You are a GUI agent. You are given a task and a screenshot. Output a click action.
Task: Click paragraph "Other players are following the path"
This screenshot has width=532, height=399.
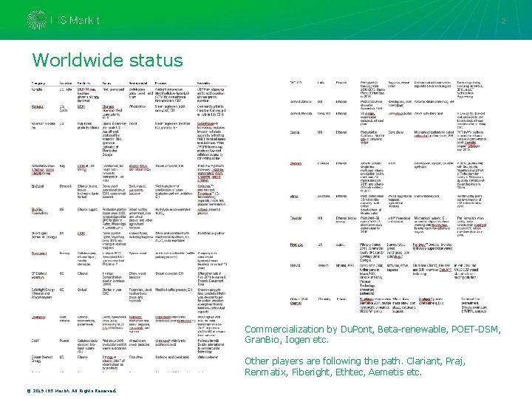coord(355,366)
